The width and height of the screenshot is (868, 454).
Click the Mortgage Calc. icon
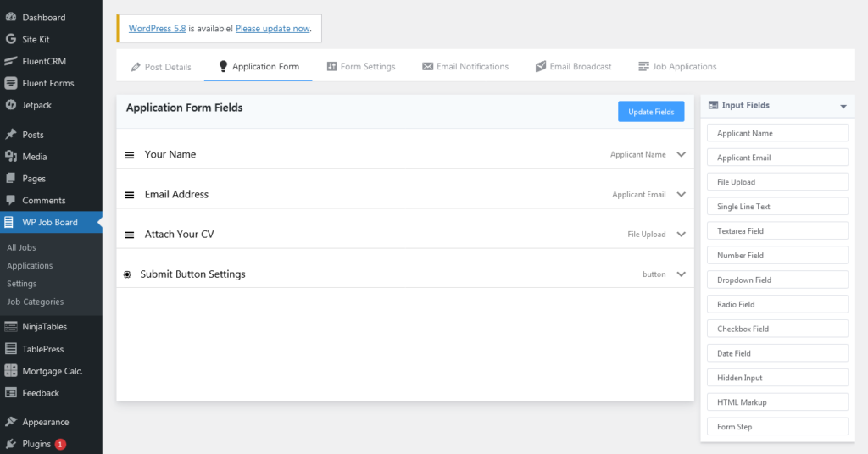coord(10,371)
